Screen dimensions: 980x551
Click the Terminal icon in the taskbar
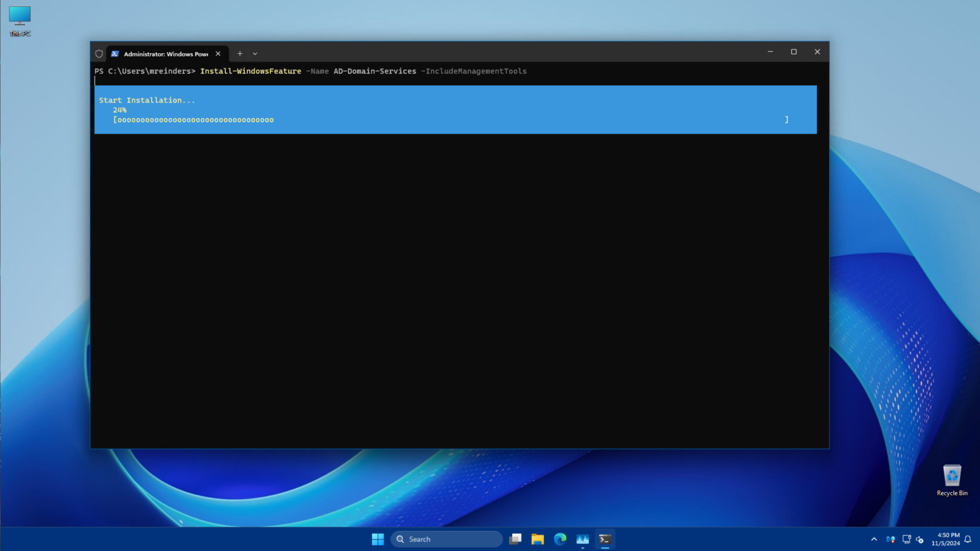coord(605,539)
